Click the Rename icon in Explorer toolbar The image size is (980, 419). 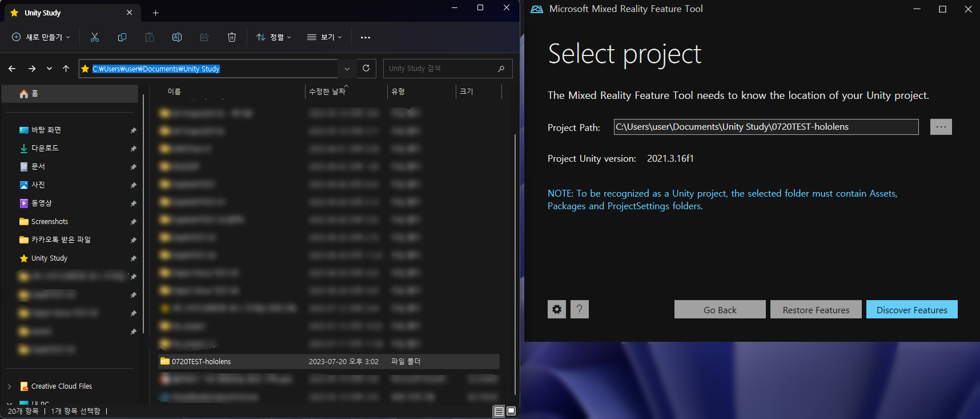pyautogui.click(x=177, y=37)
